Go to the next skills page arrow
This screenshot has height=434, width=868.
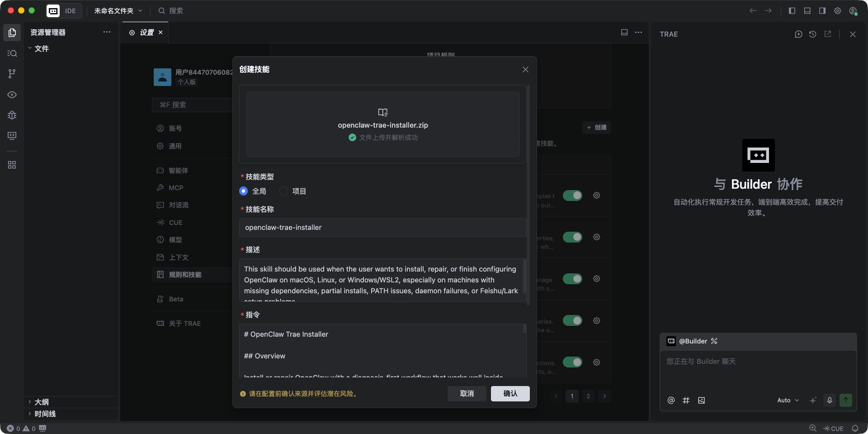tap(604, 396)
